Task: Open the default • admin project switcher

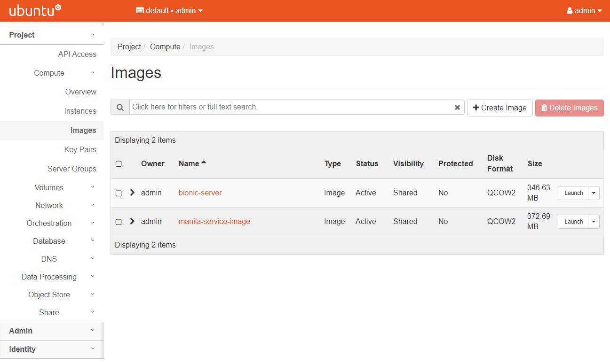Action: click(x=169, y=10)
